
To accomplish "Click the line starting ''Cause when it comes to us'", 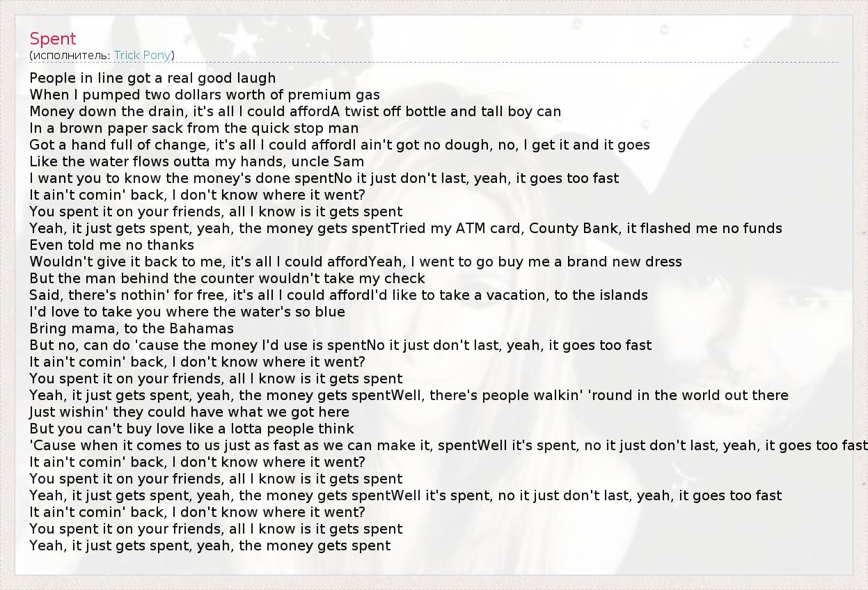I will coord(445,445).
